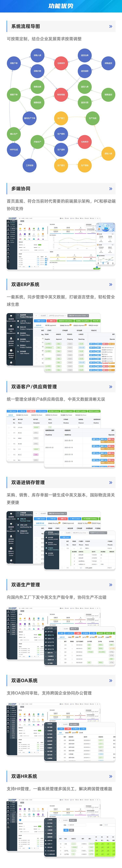
Task: Click the 双语生产管理 section heading
Action: (26, 585)
